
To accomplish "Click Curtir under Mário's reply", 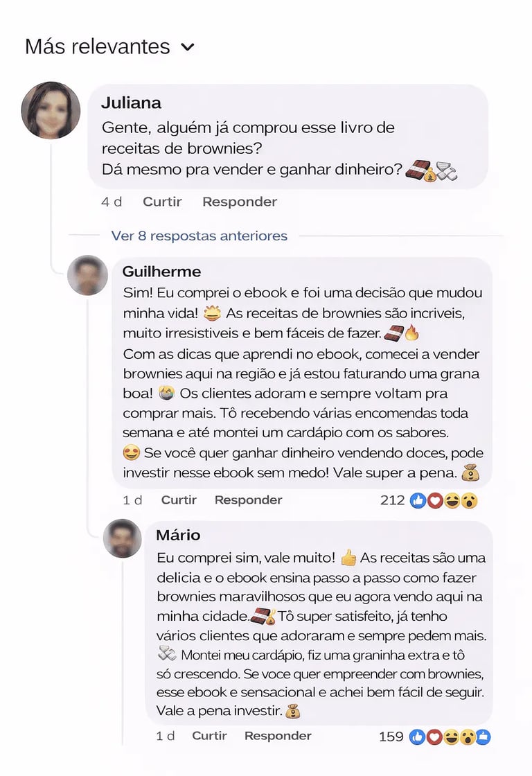I will click(x=209, y=736).
